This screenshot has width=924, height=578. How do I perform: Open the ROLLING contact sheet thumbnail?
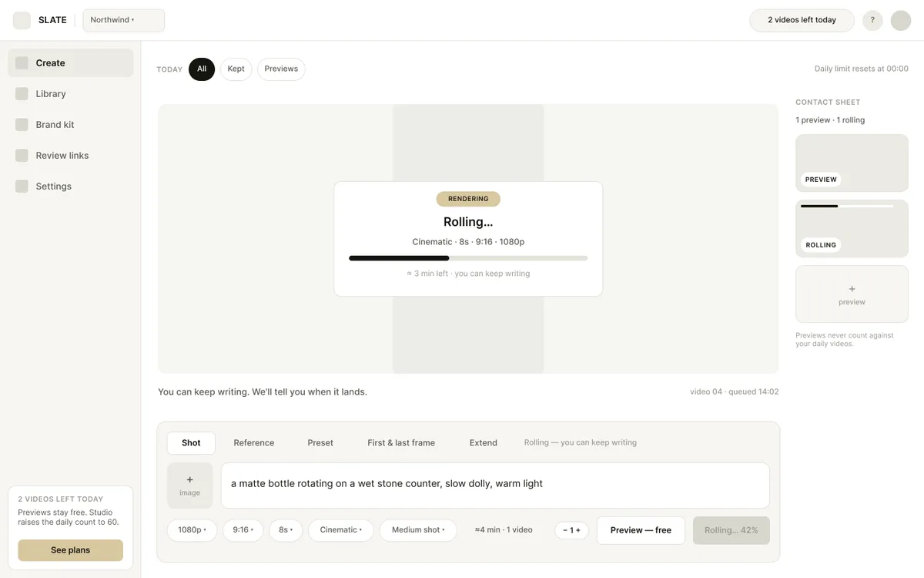[x=852, y=229]
